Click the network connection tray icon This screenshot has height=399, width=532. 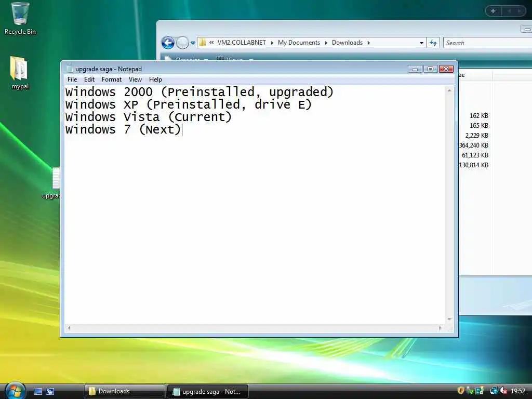pyautogui.click(x=494, y=391)
